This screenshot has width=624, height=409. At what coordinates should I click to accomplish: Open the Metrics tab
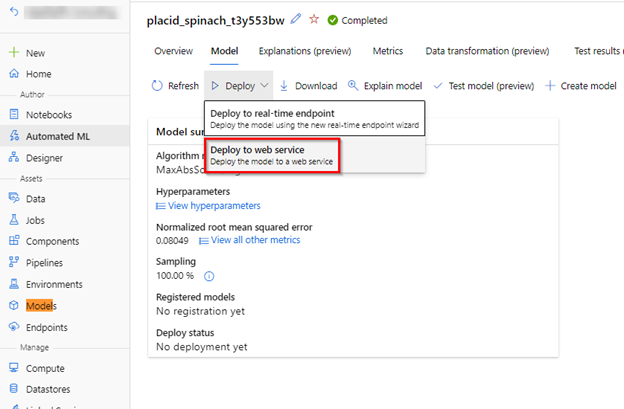point(388,50)
